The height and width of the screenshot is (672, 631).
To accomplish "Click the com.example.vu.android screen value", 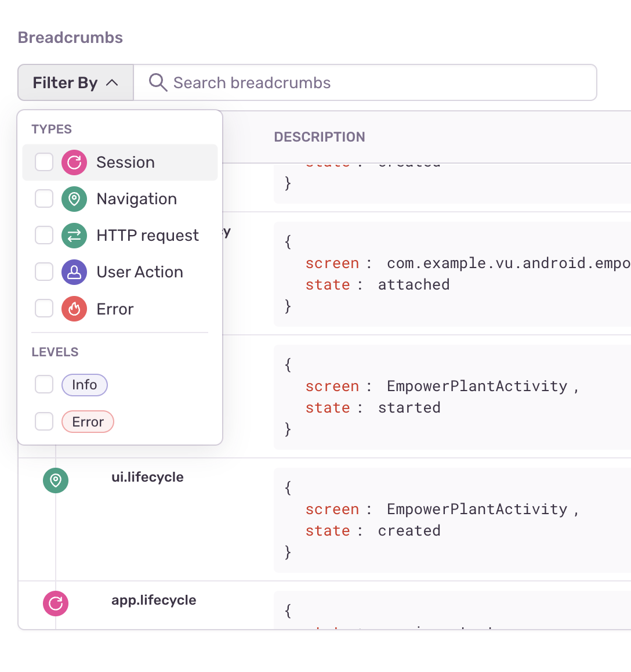I will [509, 263].
